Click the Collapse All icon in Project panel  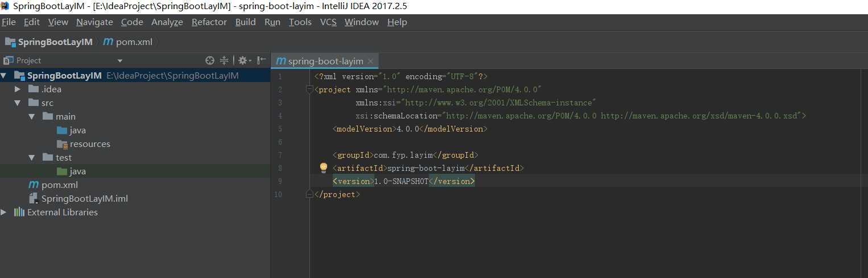(224, 60)
